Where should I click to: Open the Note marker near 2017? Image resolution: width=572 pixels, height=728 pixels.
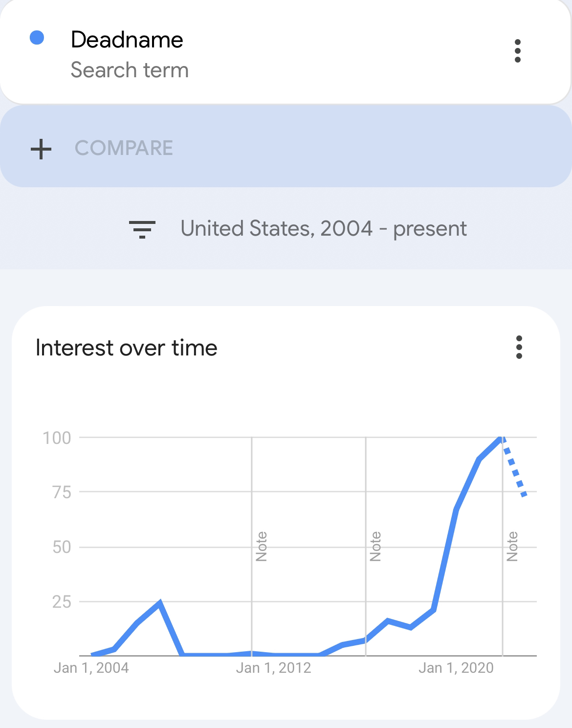tap(375, 547)
